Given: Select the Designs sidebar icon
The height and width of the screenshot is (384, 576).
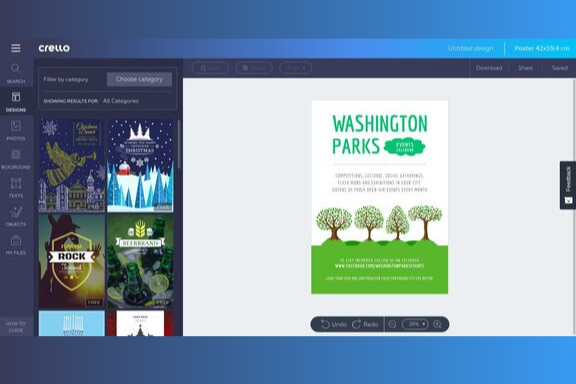Looking at the screenshot, I should pyautogui.click(x=16, y=101).
